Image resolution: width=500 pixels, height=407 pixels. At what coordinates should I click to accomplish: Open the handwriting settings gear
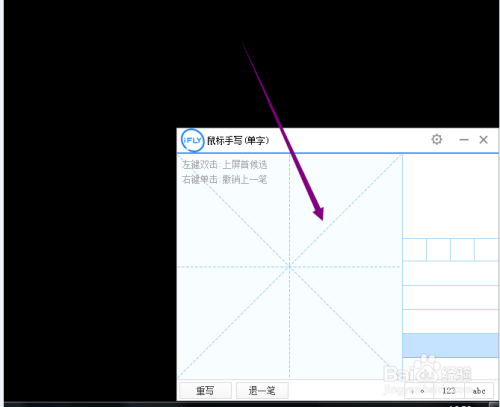(x=437, y=139)
